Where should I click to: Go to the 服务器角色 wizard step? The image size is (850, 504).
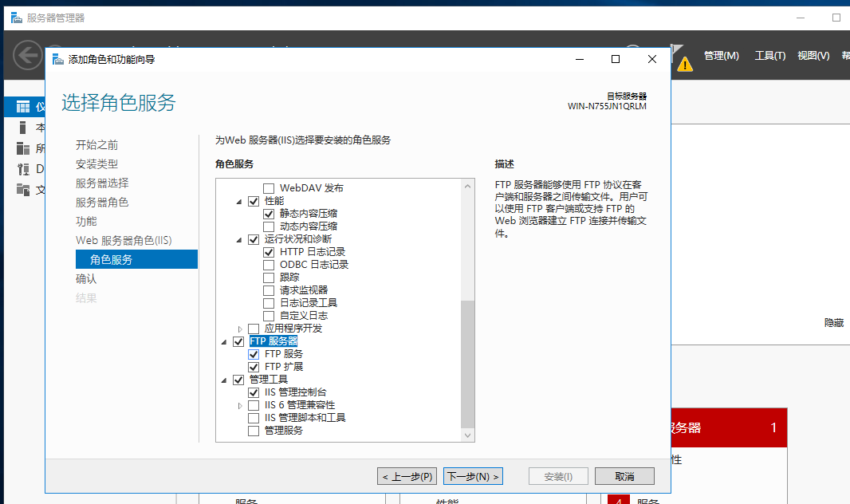(x=102, y=202)
